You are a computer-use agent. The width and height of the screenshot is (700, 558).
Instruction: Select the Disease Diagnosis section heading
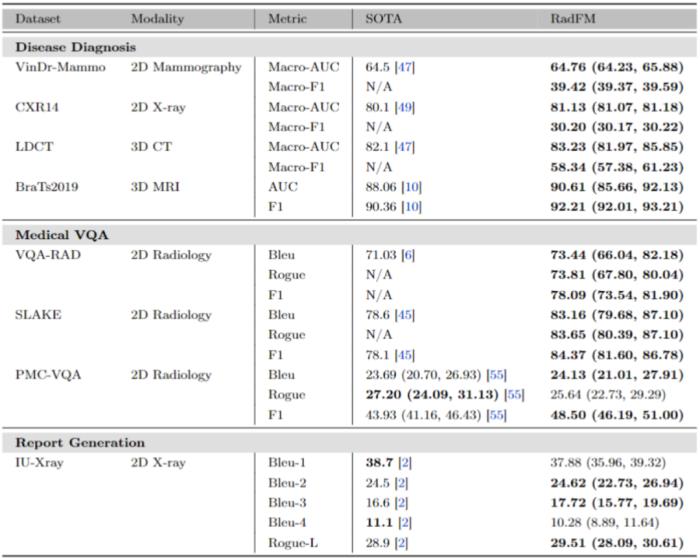[x=75, y=47]
